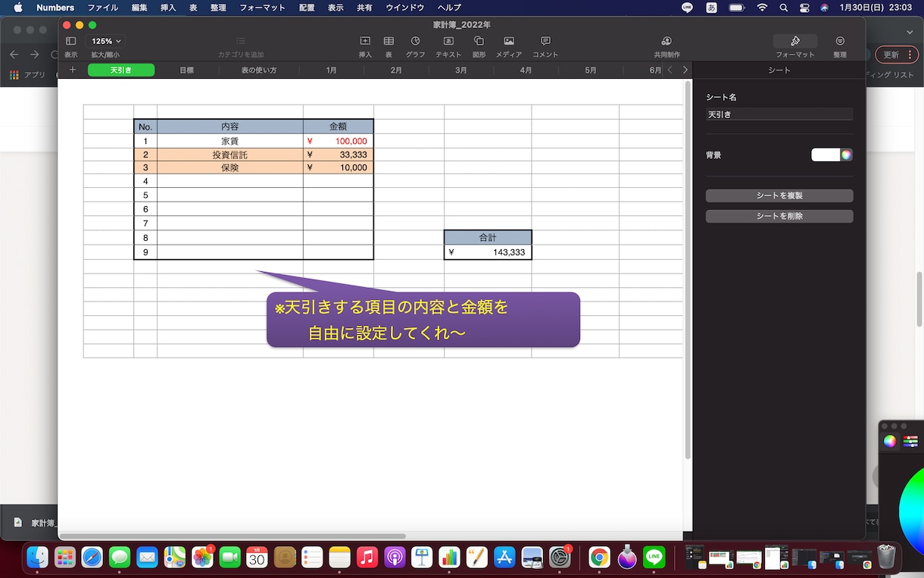Screen dimensions: 924x578
Task: Open Launchpad from the Dock
Action: 65,558
